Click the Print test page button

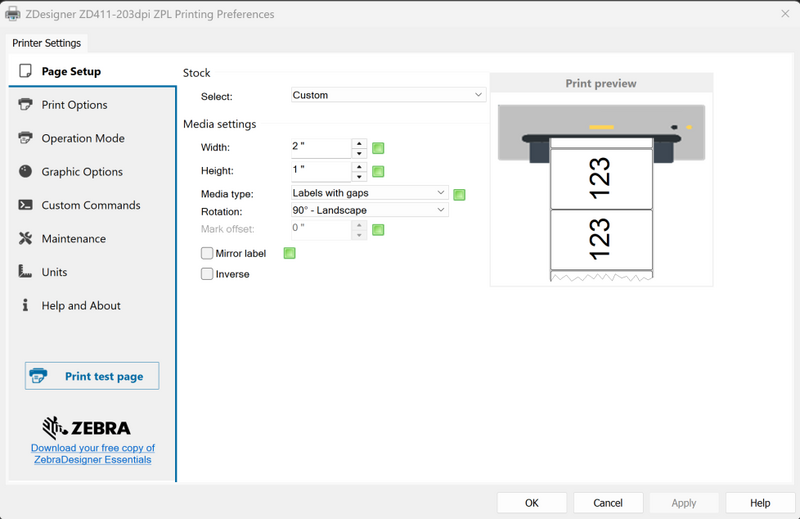(x=92, y=376)
